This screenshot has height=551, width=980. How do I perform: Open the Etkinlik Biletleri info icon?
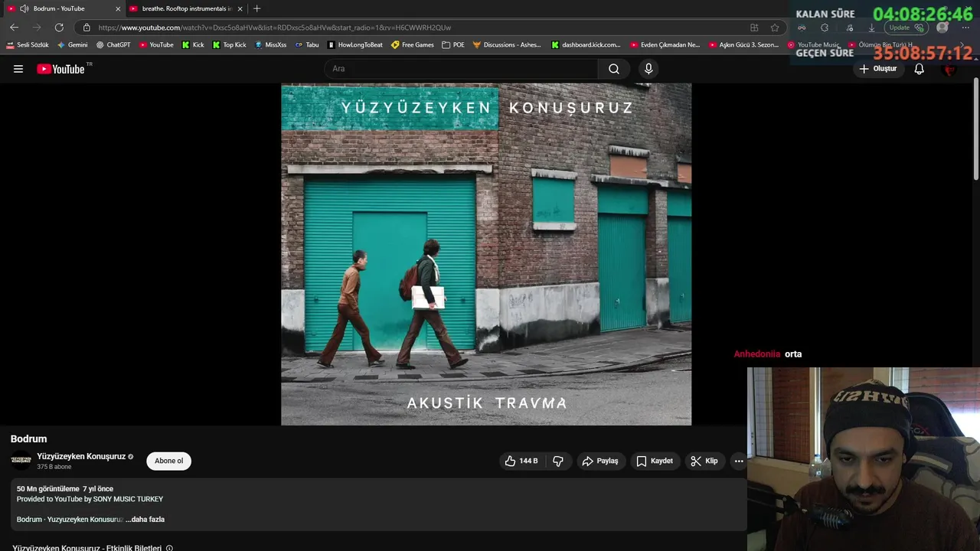point(169,548)
